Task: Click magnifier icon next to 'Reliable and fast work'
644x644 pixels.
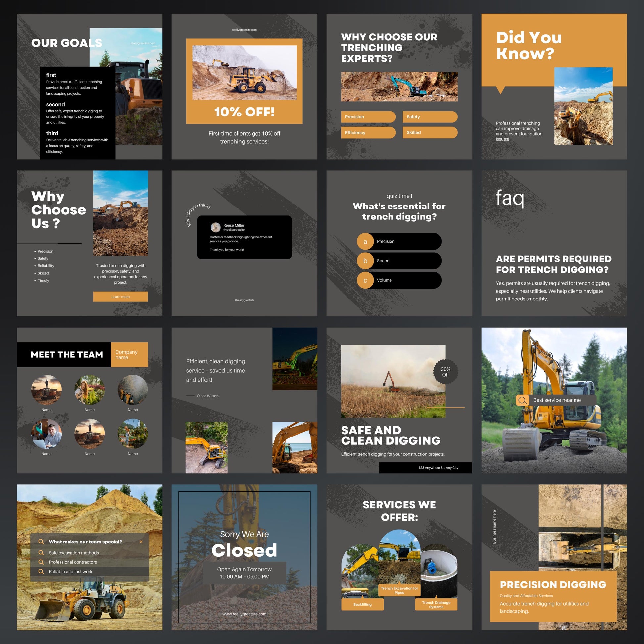Action: click(41, 571)
